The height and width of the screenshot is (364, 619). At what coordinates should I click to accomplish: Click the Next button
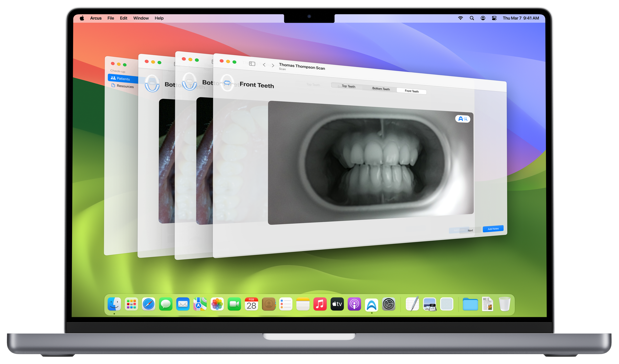tap(470, 231)
